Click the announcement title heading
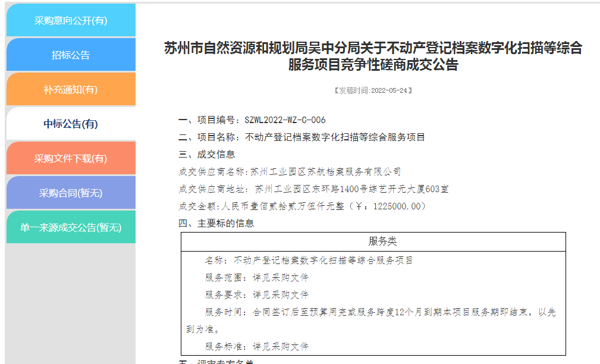Image resolution: width=600 pixels, height=364 pixels. [x=373, y=57]
